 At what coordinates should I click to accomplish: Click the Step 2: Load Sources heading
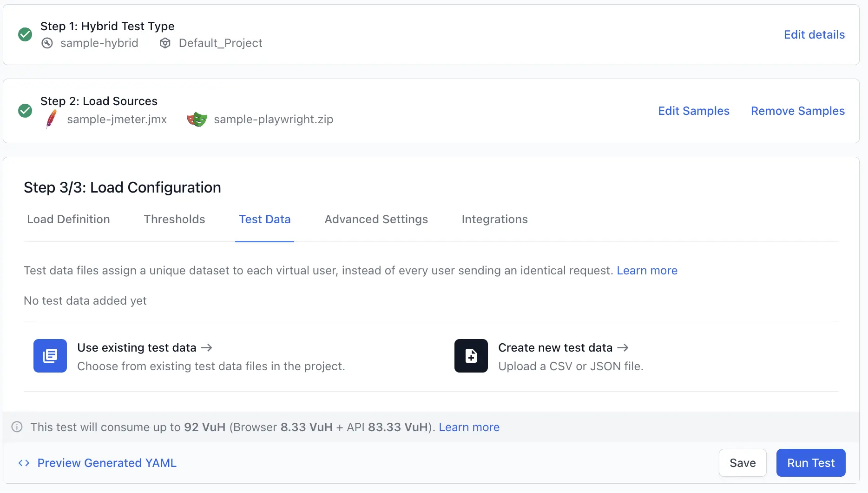(99, 101)
